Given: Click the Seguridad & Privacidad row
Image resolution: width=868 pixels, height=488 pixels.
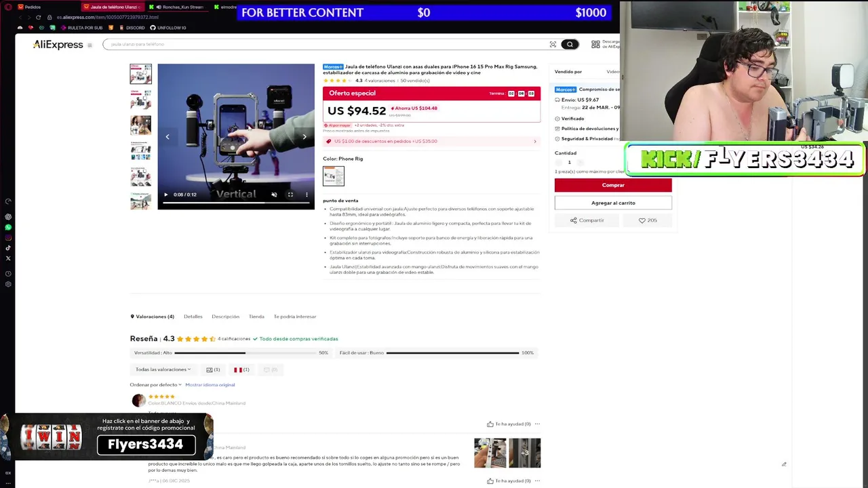Looking at the screenshot, I should [587, 138].
